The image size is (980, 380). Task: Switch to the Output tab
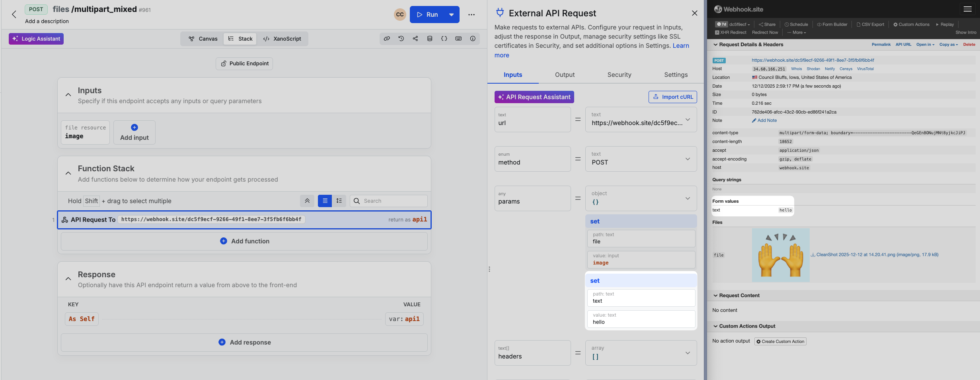tap(565, 75)
